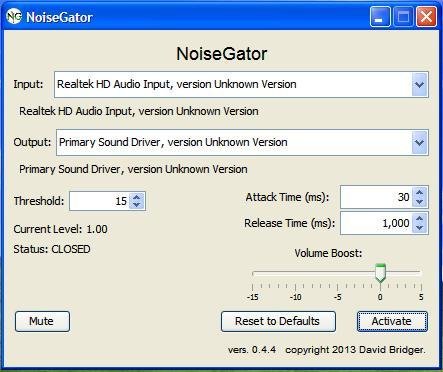Click copyright 2013 David Bridger text
The width and height of the screenshot is (443, 372).
coord(355,350)
